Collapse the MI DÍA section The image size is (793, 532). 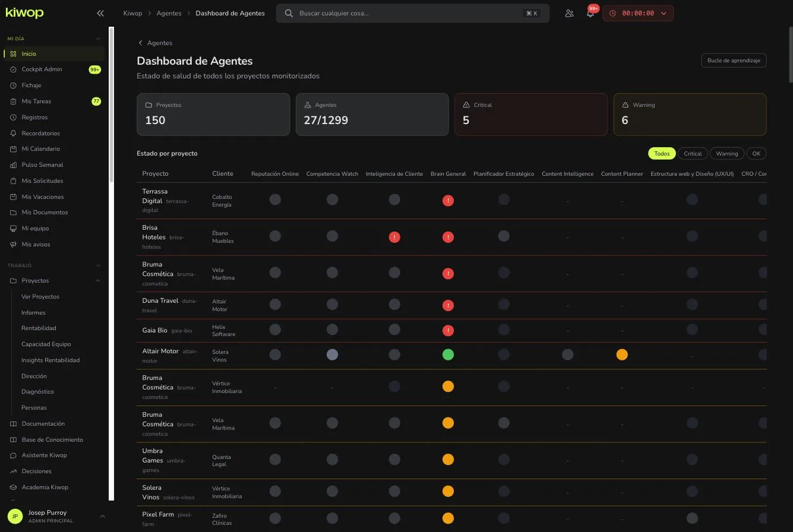pos(98,39)
